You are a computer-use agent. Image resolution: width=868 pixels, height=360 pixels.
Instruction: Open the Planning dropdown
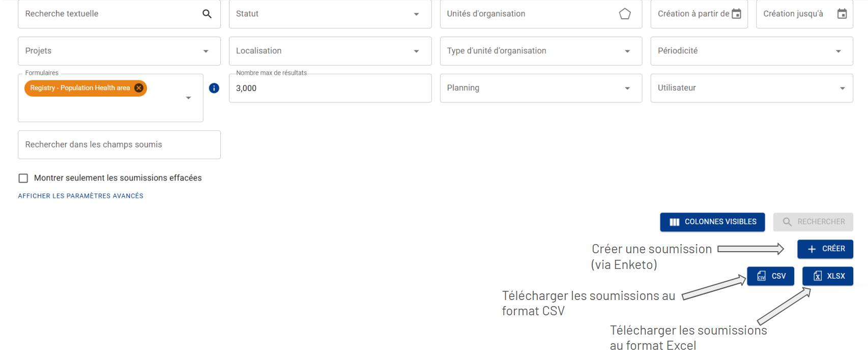[x=541, y=88]
